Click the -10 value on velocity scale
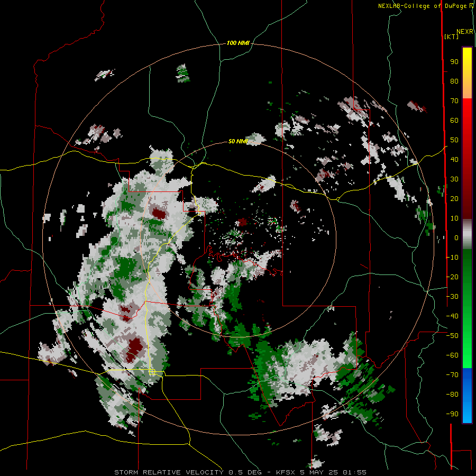Viewport: 476px width, 476px height. (x=452, y=258)
